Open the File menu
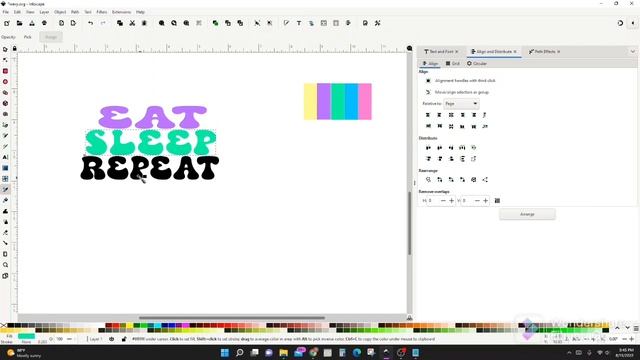This screenshot has width=640, height=360. pyautogui.click(x=6, y=12)
